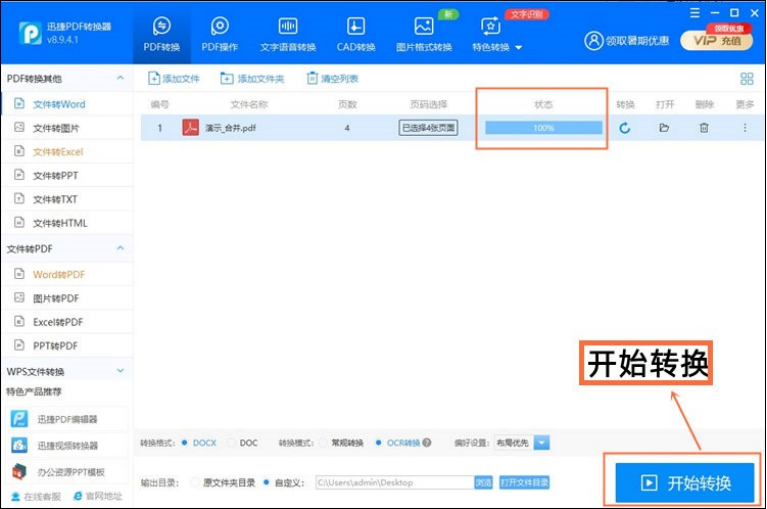Viewport: 767px width, 509px height.
Task: Open 文字语音转换 module
Action: [288, 34]
